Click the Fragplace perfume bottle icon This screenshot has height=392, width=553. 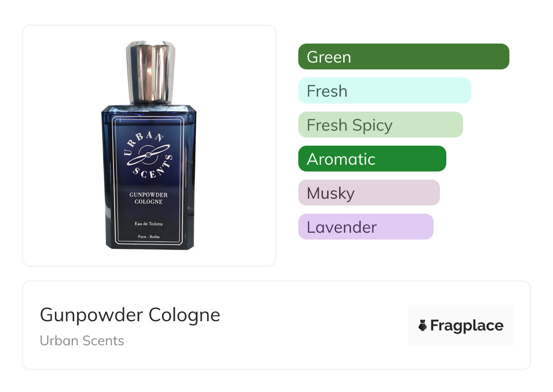pos(423,325)
